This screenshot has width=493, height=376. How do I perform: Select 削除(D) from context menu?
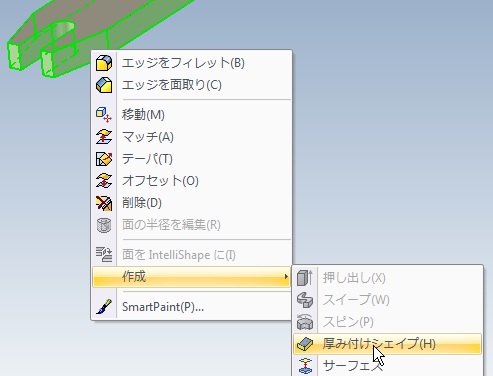click(x=192, y=203)
